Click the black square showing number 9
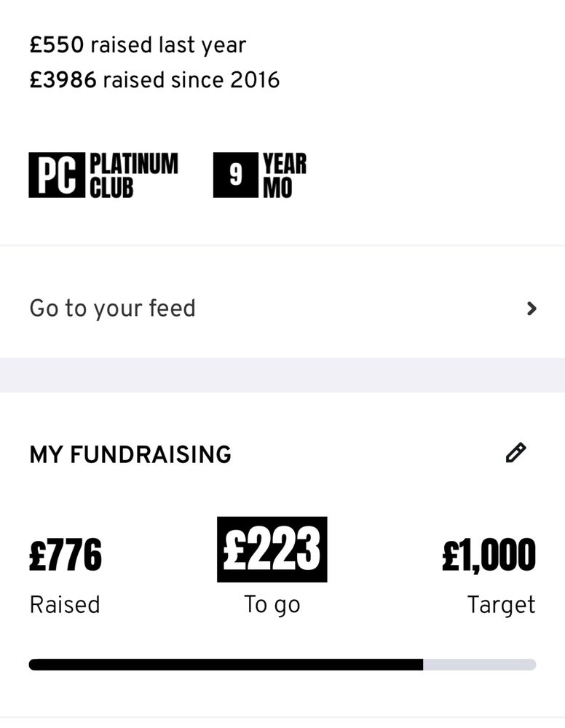 (236, 175)
